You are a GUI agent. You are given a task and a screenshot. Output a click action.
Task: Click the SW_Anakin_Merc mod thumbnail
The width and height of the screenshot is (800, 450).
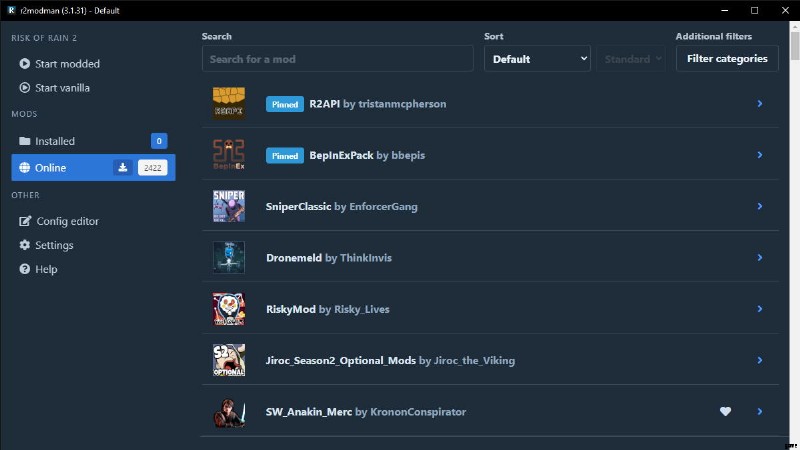229,412
